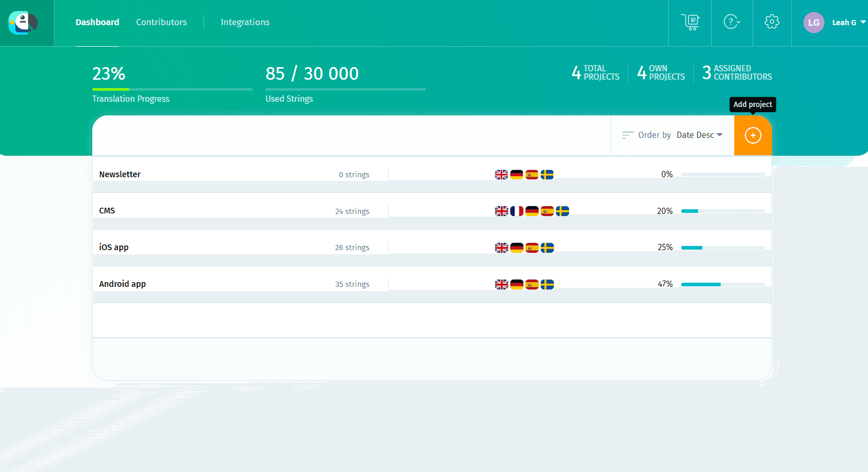
Task: Open the CMS project
Action: pos(107,210)
